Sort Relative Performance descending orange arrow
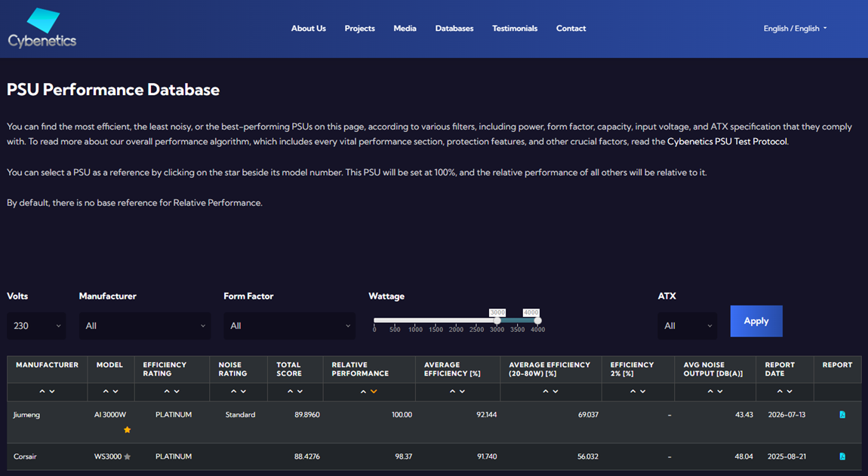868x476 pixels. point(374,392)
